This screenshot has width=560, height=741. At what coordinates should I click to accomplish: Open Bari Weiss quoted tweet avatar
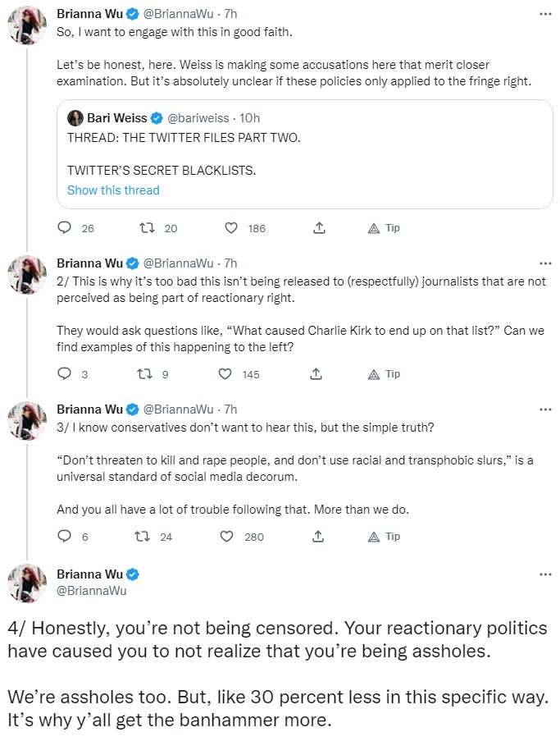pyautogui.click(x=75, y=118)
